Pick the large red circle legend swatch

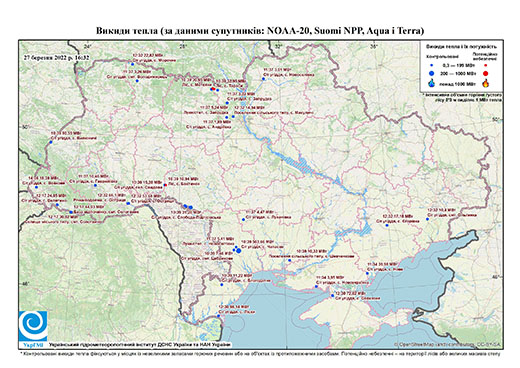[x=485, y=73]
